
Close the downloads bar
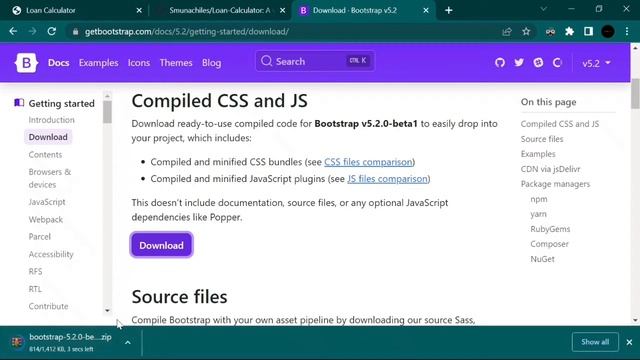coord(629,342)
